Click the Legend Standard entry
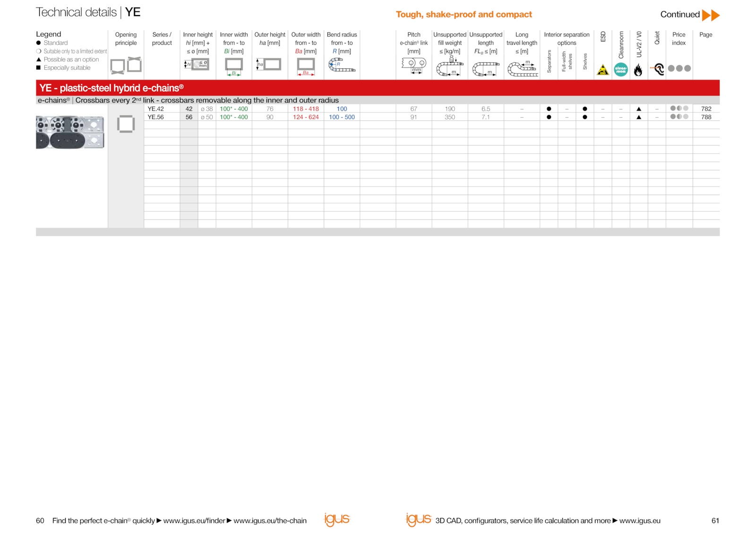Viewport: 756px width, 534px height. pos(52,43)
